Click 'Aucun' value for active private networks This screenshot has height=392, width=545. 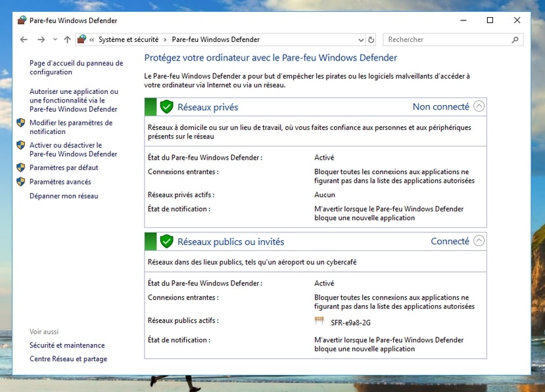click(325, 195)
